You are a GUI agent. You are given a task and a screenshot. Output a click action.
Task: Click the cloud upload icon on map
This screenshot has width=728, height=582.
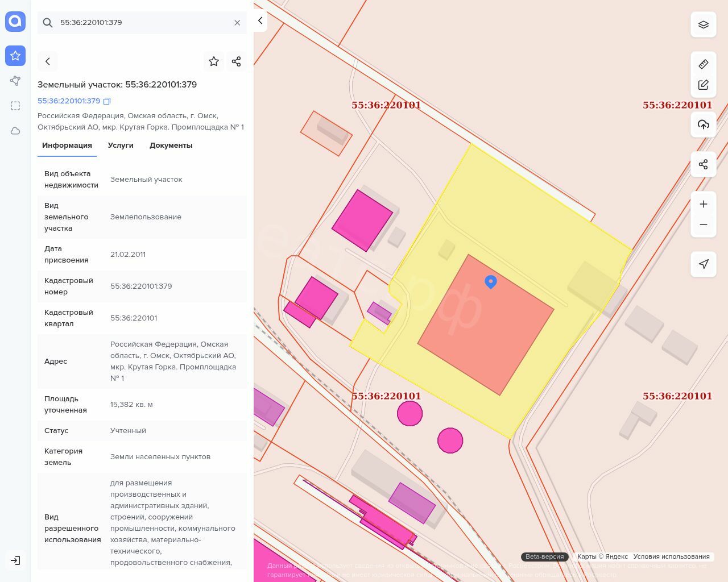704,124
